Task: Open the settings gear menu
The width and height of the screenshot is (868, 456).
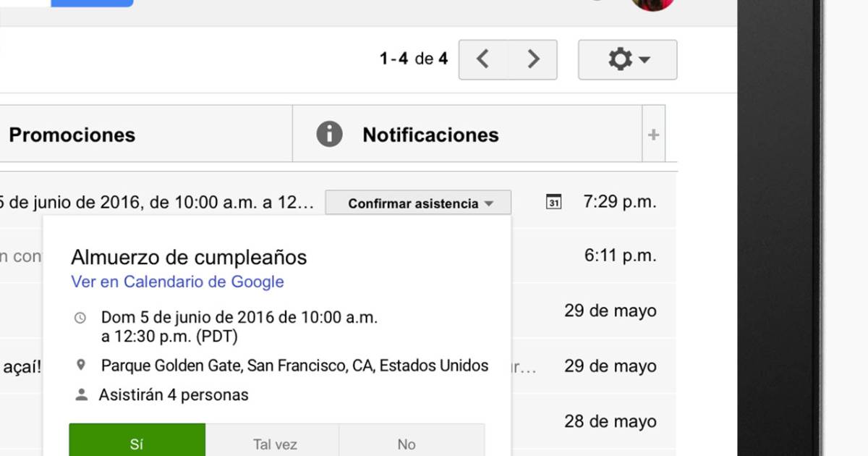Action: pyautogui.click(x=627, y=59)
